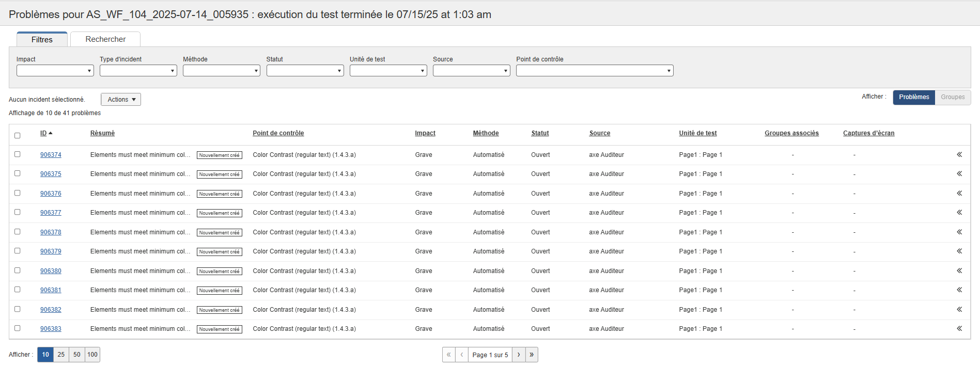The image size is (980, 367).
Task: Expand the Point de contrôle filter dropdown
Action: click(x=594, y=71)
